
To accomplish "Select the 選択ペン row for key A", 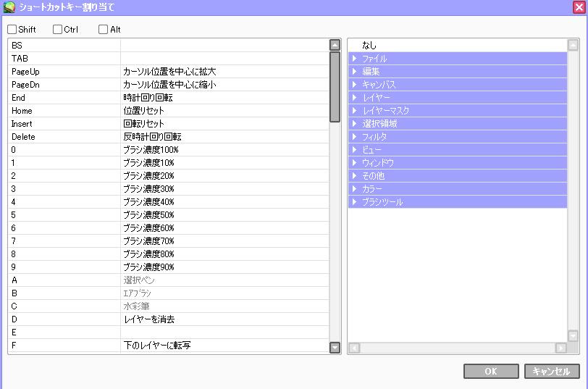I will 169,280.
